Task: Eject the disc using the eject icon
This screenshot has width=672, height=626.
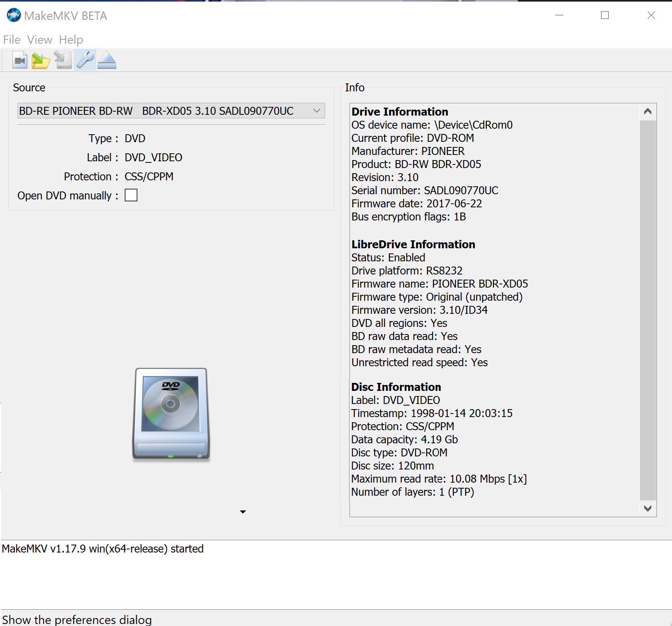Action: pos(107,60)
